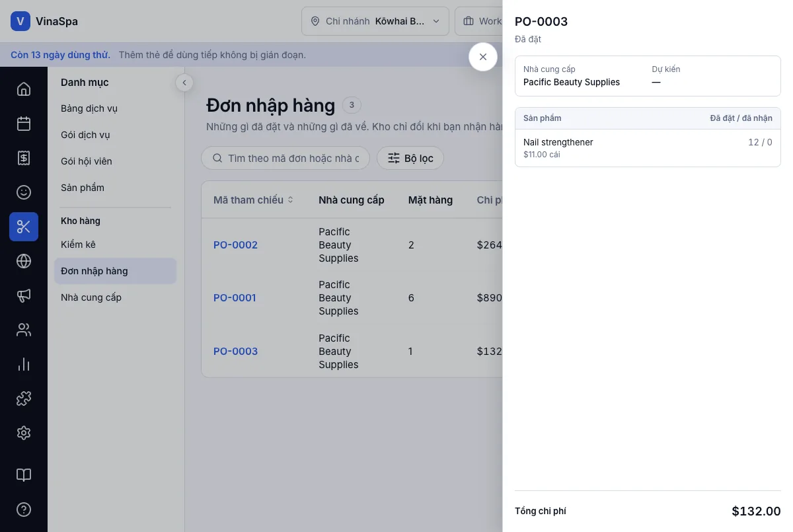Open the home icon in the sidebar
The width and height of the screenshot is (793, 532).
[x=24, y=89]
